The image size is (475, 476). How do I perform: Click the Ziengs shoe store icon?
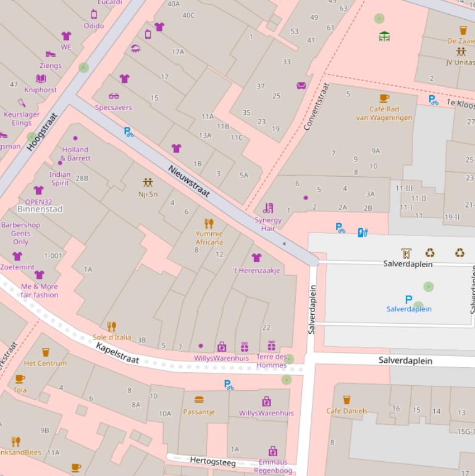50,54
